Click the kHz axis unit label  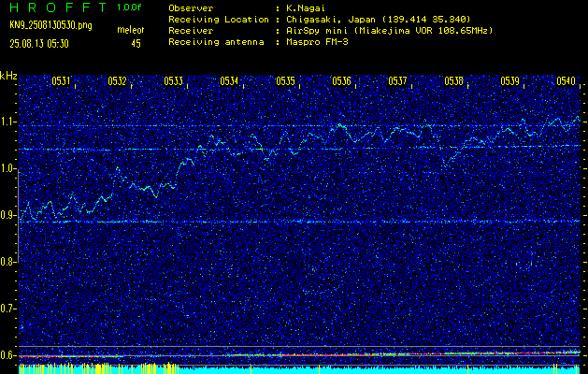tap(8, 76)
